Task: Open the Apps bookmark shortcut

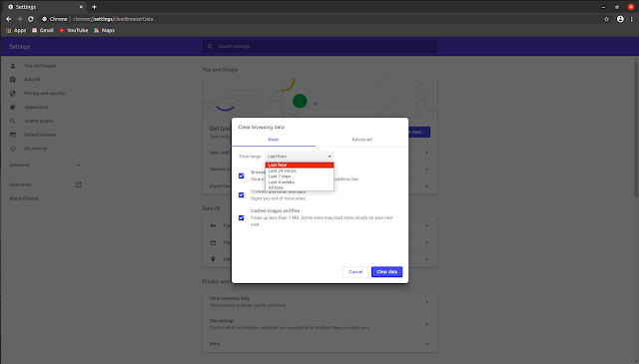Action: (16, 30)
